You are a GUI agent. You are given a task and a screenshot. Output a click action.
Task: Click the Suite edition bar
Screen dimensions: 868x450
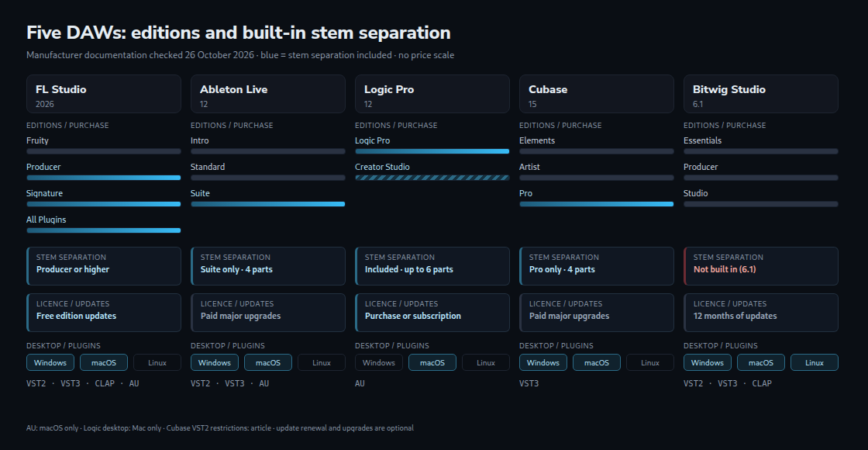268,204
